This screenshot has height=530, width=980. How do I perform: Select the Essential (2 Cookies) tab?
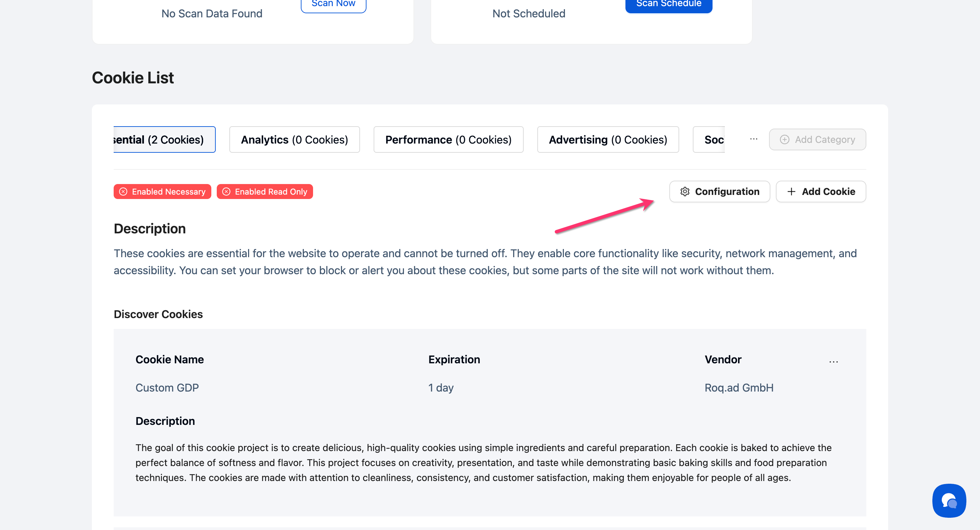pyautogui.click(x=164, y=139)
